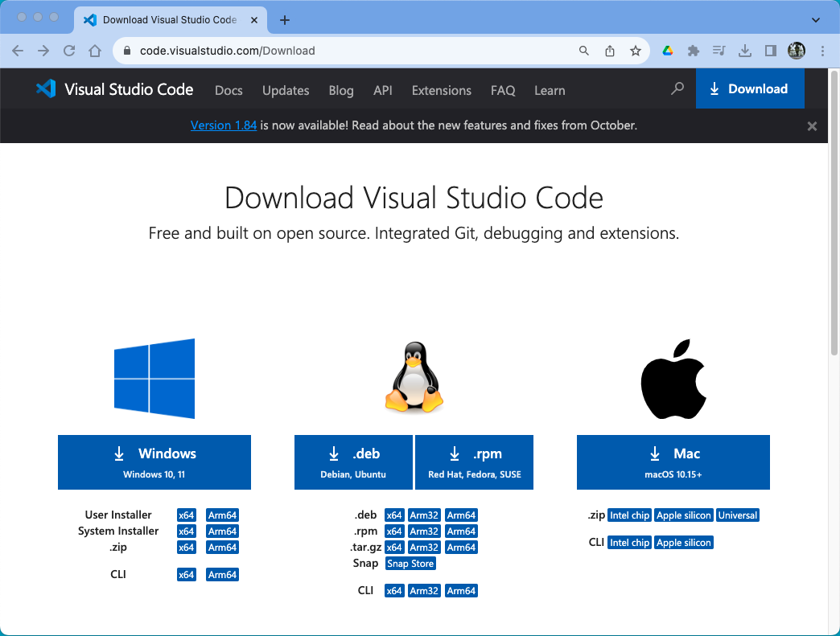Click the URL address bar
Image resolution: width=840 pixels, height=636 pixels.
(x=354, y=51)
